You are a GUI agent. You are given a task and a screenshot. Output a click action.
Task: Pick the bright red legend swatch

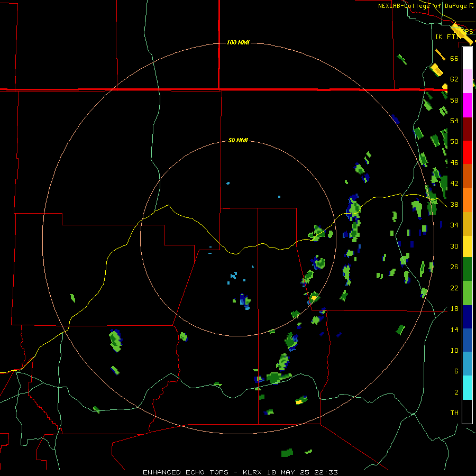point(467,152)
